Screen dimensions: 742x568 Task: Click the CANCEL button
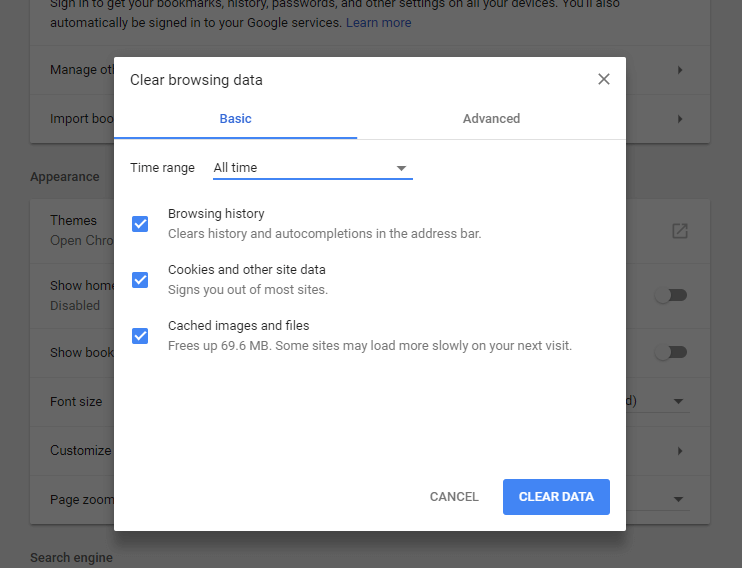[454, 497]
